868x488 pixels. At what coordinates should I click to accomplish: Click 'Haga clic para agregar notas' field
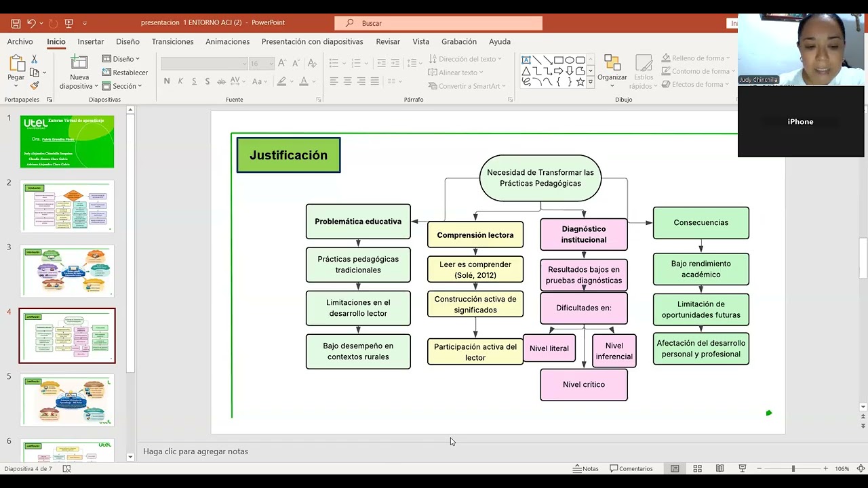(x=195, y=451)
